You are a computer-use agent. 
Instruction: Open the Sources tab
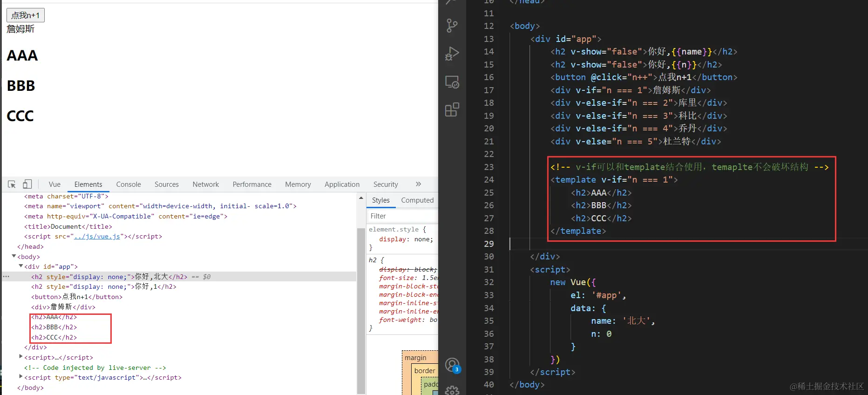pos(167,184)
